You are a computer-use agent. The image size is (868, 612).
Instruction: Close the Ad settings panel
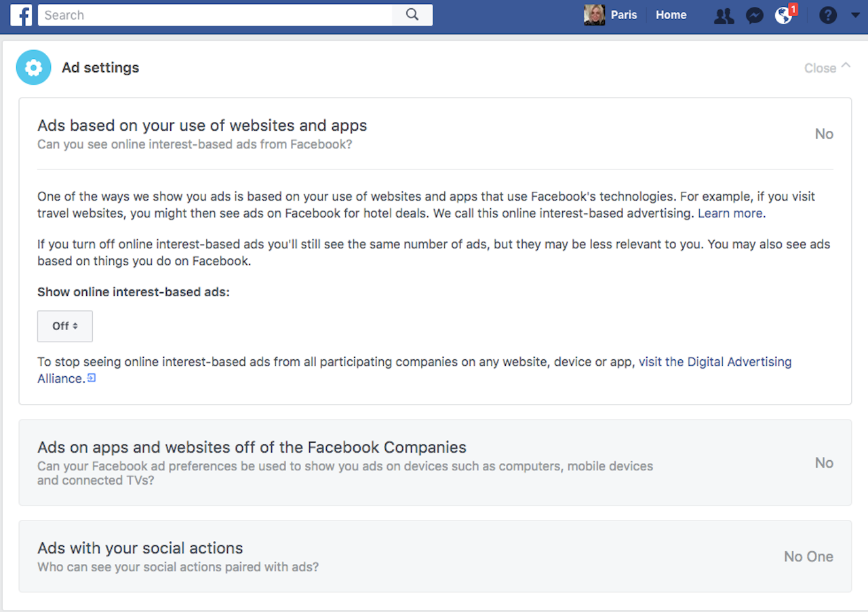click(826, 68)
